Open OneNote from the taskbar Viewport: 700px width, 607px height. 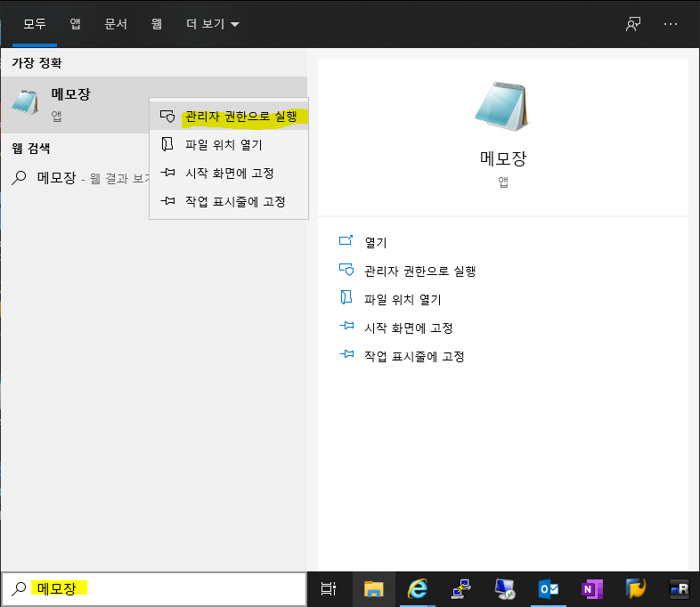[592, 588]
